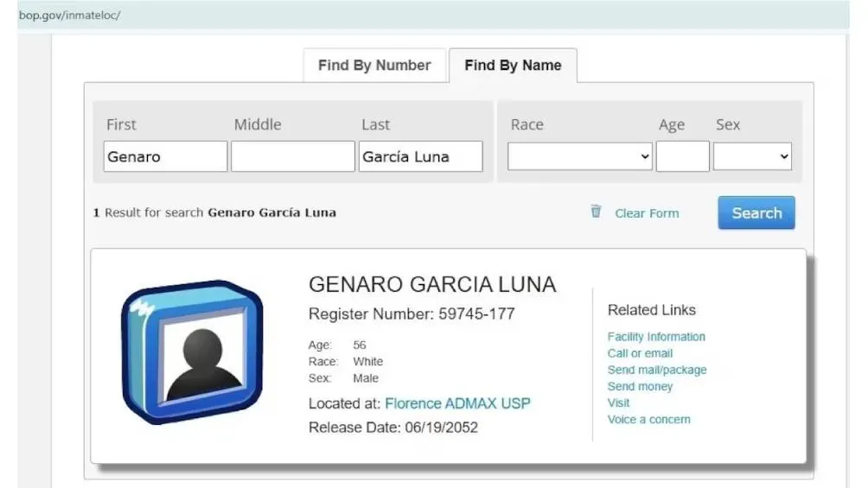Open the Sex dropdown
The height and width of the screenshot is (488, 868).
pos(752,156)
